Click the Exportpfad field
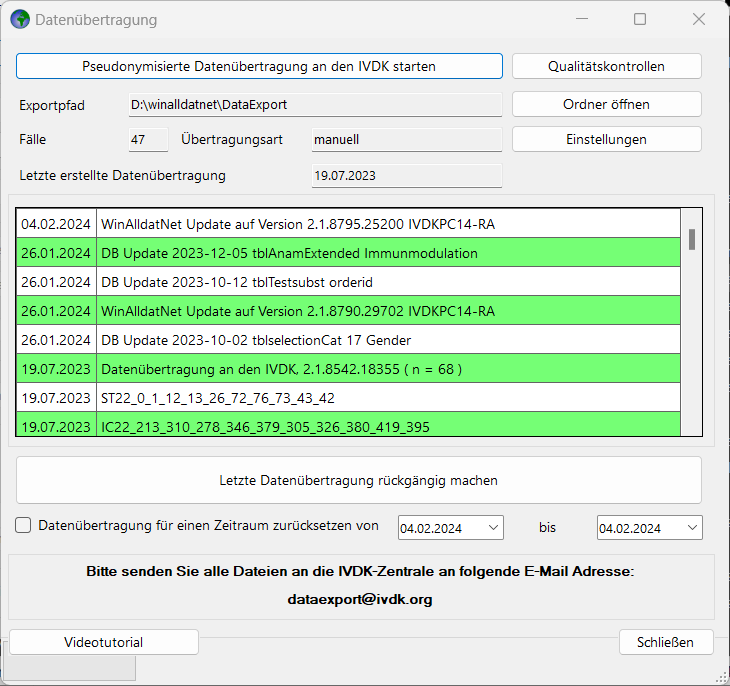The height and width of the screenshot is (686, 730). [x=314, y=104]
